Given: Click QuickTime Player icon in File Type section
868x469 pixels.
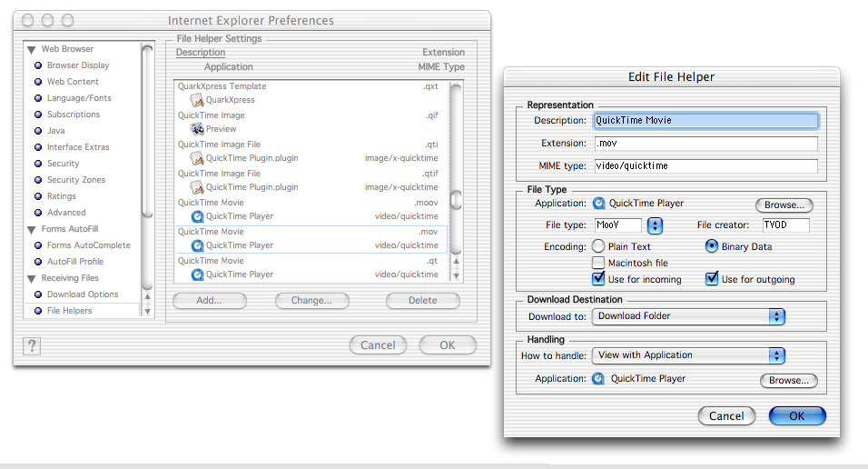Looking at the screenshot, I should (598, 204).
